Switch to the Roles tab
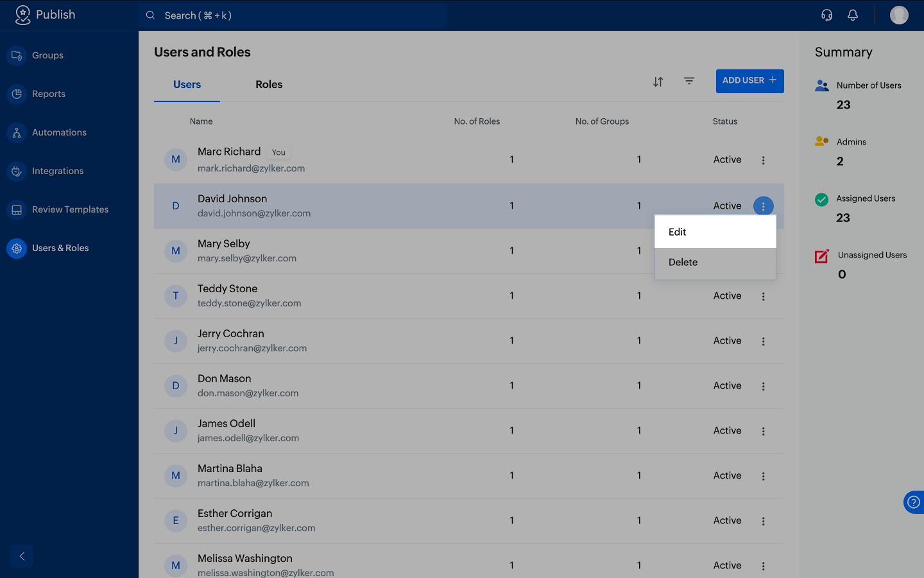This screenshot has width=924, height=578. coord(269,85)
